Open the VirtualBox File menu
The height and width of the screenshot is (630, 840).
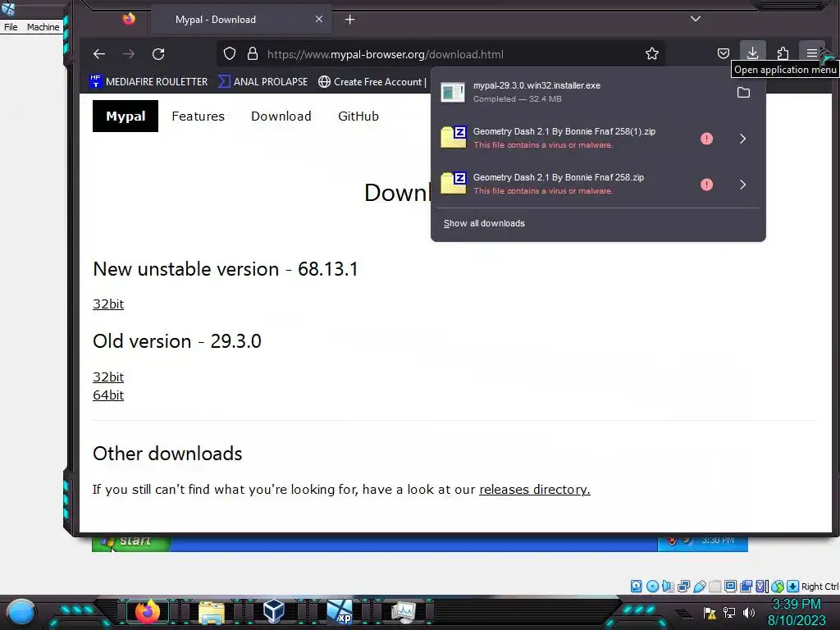[x=11, y=27]
